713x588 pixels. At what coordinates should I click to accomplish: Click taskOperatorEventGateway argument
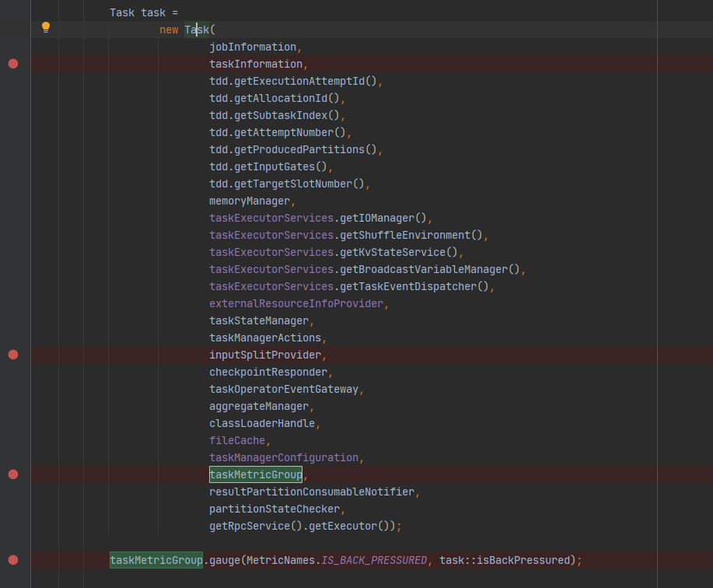pyautogui.click(x=284, y=389)
